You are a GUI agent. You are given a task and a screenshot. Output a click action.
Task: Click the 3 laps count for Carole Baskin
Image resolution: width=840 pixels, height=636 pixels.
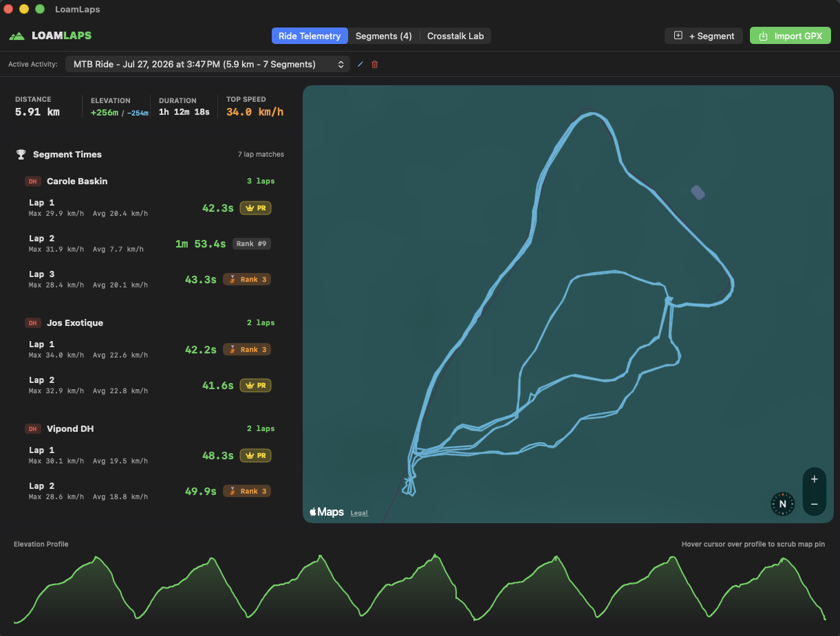[x=261, y=182]
